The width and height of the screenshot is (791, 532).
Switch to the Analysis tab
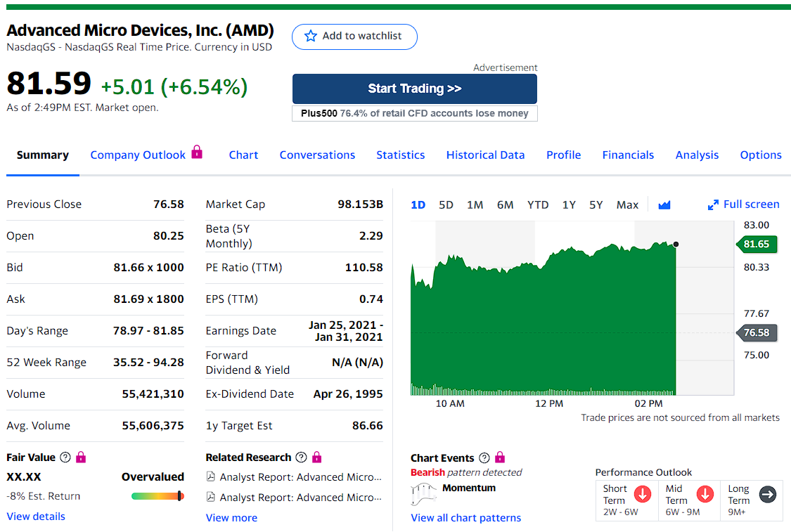(697, 155)
